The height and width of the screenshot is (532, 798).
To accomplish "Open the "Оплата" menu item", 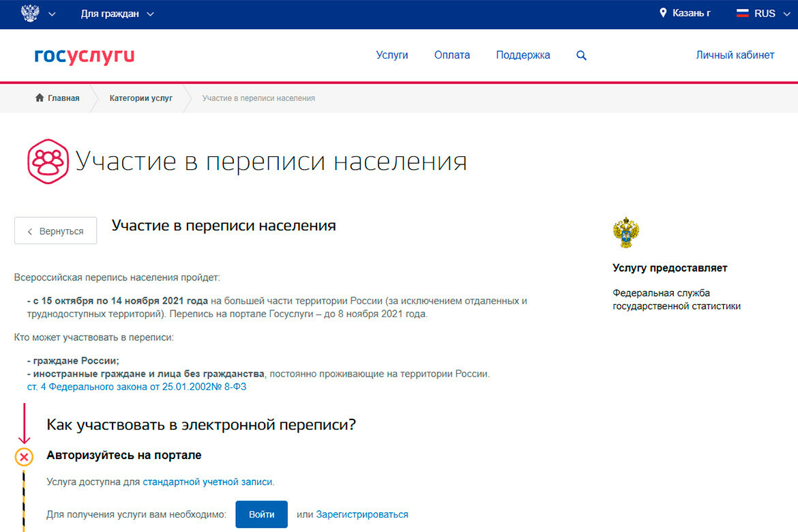I will tap(452, 55).
